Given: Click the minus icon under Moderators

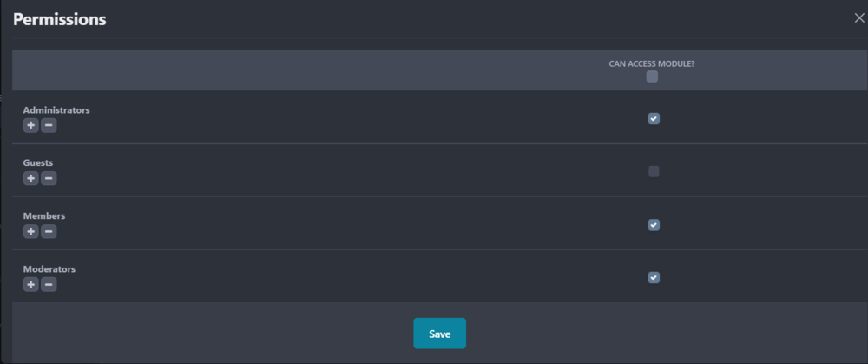Looking at the screenshot, I should pos(49,285).
